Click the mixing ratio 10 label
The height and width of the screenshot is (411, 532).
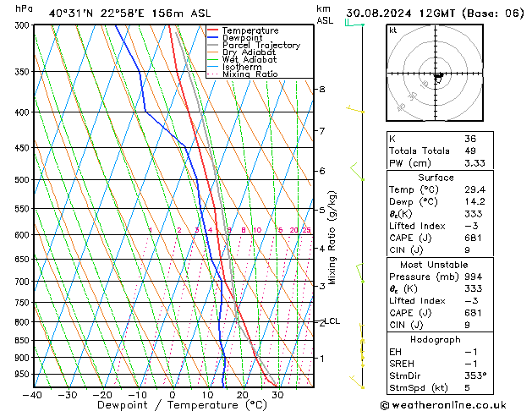click(257, 230)
